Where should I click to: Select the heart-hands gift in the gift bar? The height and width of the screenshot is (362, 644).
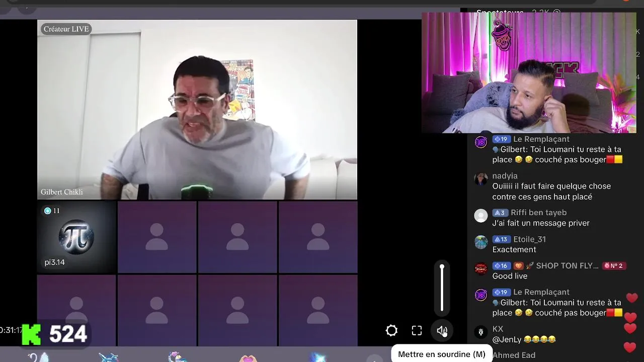(248, 358)
